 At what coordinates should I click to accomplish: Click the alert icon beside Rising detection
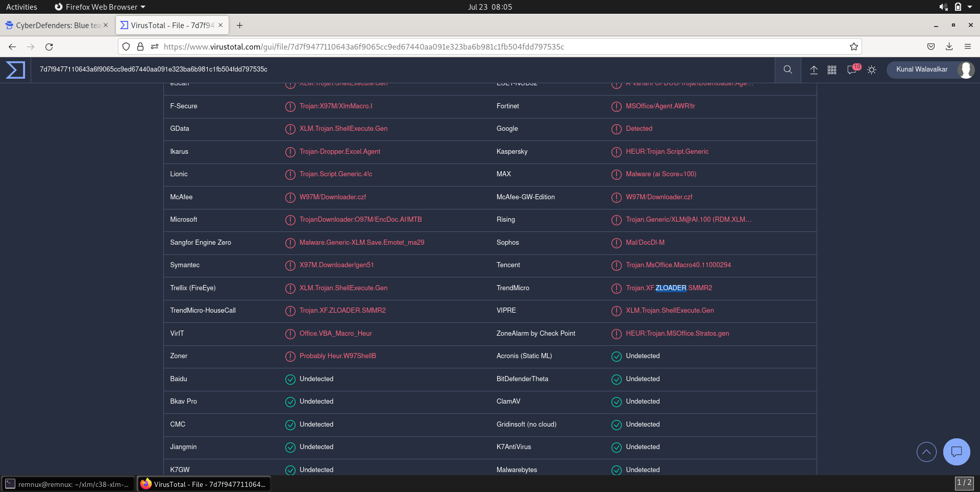[x=617, y=220]
